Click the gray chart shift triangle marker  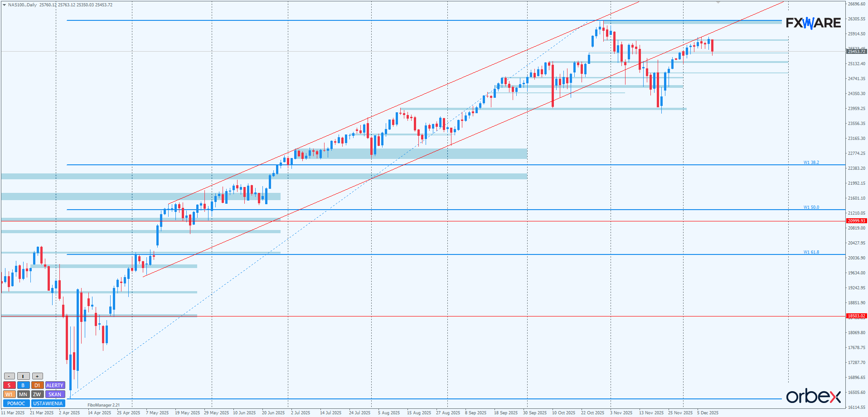coord(718,3)
